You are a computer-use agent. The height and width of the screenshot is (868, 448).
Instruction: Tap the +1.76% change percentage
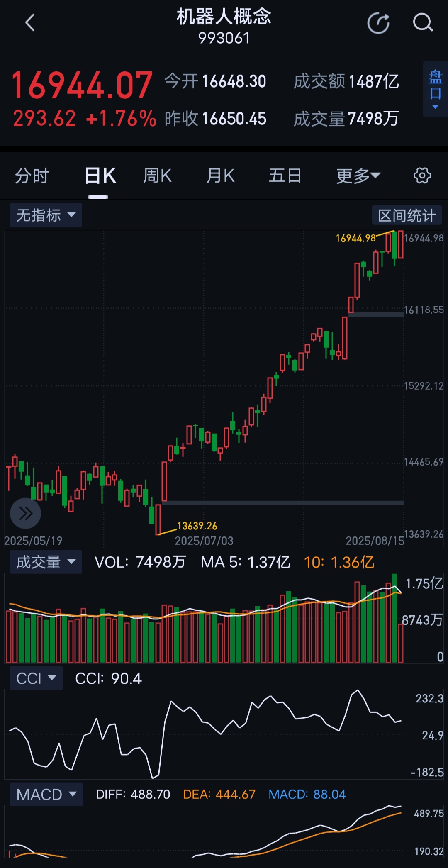(121, 119)
